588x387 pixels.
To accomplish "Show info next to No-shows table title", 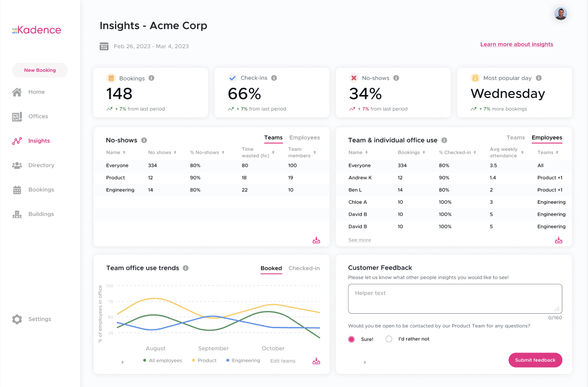I will (x=144, y=140).
